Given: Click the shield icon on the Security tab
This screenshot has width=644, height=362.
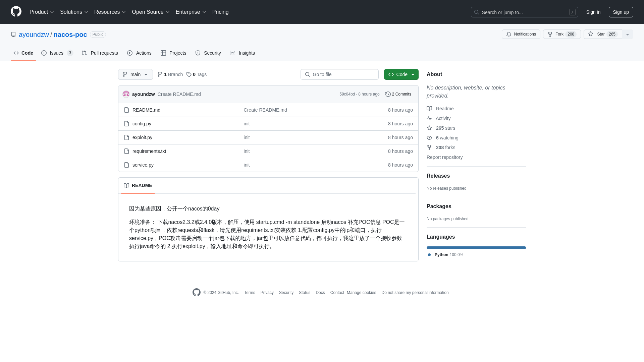Looking at the screenshot, I should click(198, 53).
